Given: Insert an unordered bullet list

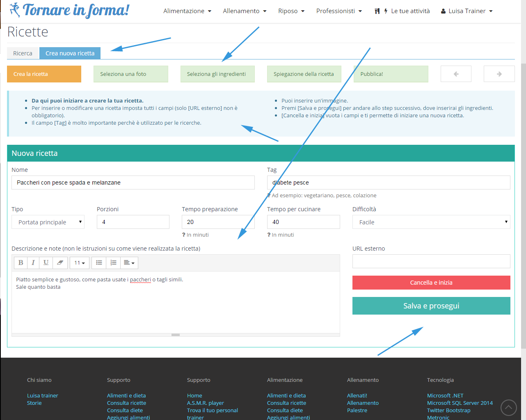Looking at the screenshot, I should tap(99, 263).
